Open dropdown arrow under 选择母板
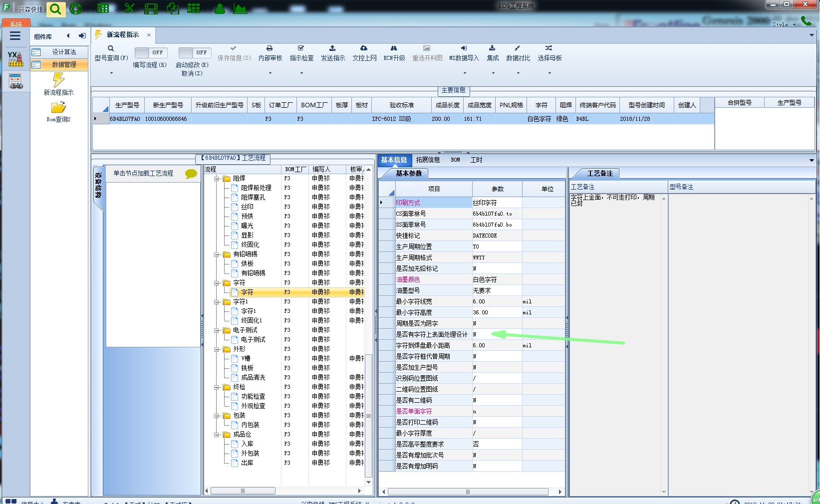 549,73
